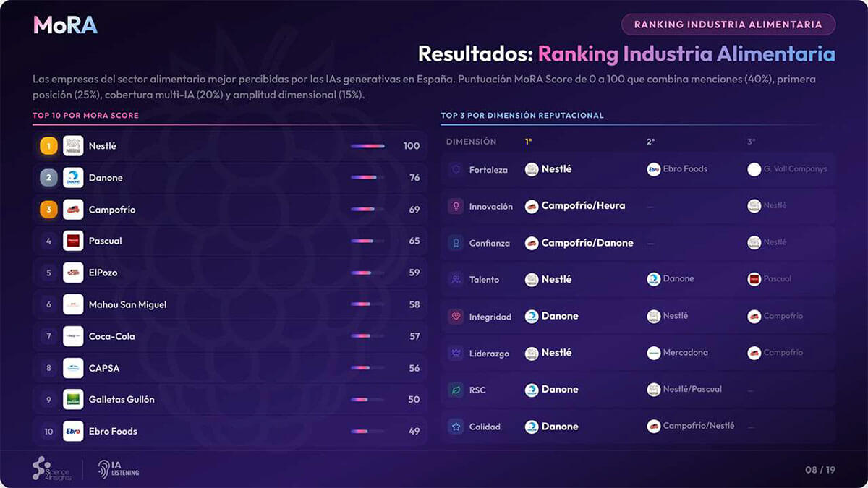
Task: Select the Top 3 por Dimensión Reputacional heading
Action: click(x=522, y=116)
